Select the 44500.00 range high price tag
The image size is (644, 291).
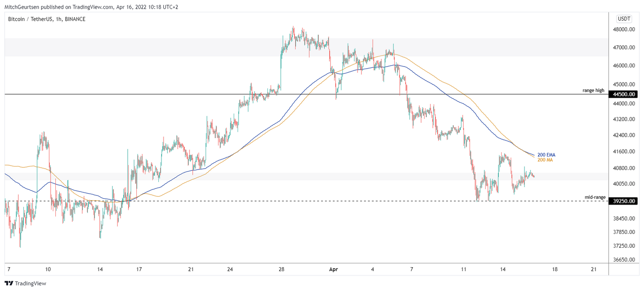coord(624,94)
